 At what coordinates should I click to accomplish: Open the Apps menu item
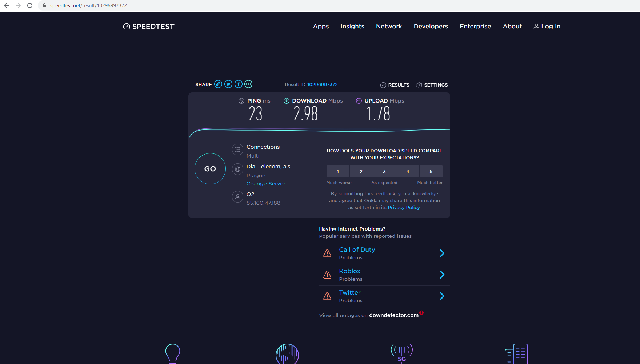pos(321,26)
